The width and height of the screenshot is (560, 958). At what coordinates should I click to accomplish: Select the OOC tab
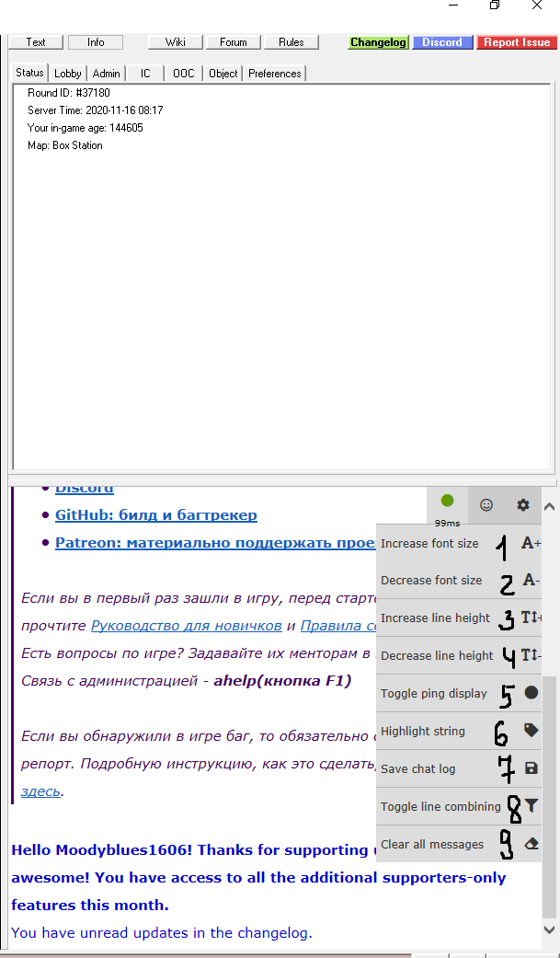[184, 74]
